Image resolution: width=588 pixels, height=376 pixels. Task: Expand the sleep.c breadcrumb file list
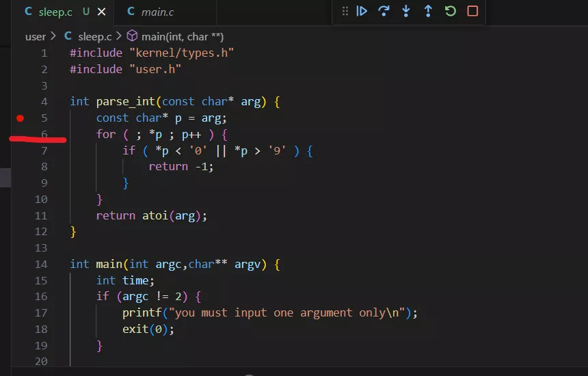(94, 36)
